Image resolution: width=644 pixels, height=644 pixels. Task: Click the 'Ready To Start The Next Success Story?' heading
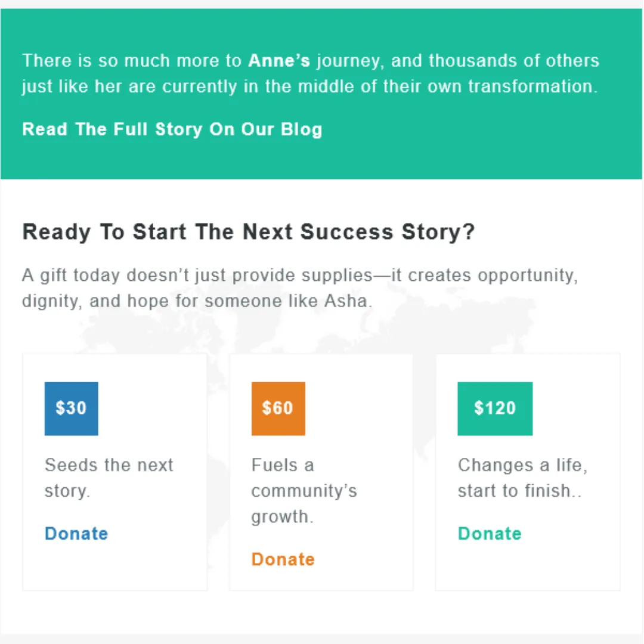tap(248, 232)
